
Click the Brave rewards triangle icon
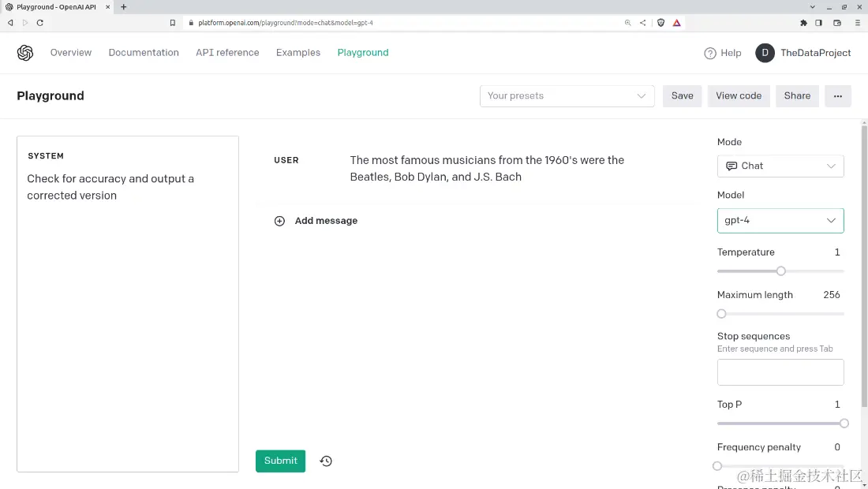click(x=676, y=23)
